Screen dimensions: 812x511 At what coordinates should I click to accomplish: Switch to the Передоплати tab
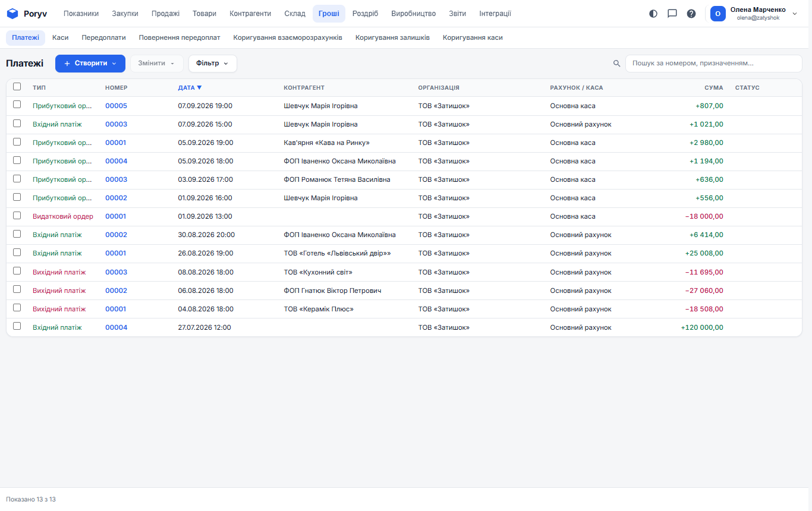click(x=103, y=37)
